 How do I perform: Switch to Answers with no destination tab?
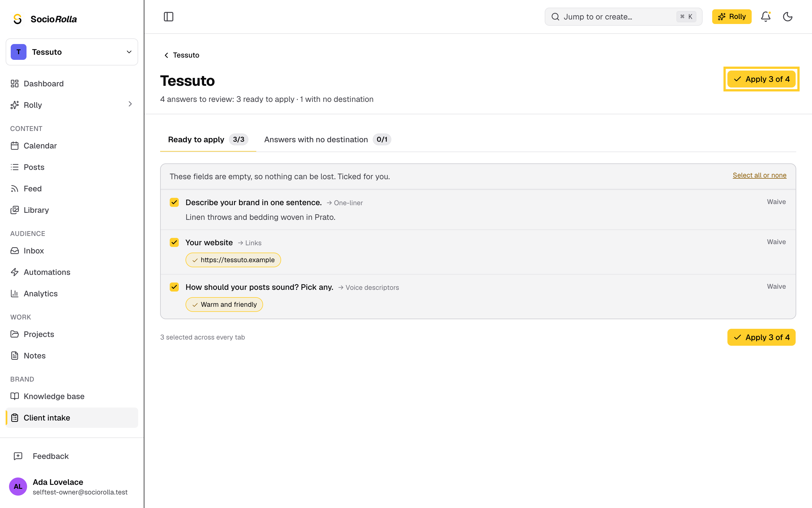click(328, 139)
